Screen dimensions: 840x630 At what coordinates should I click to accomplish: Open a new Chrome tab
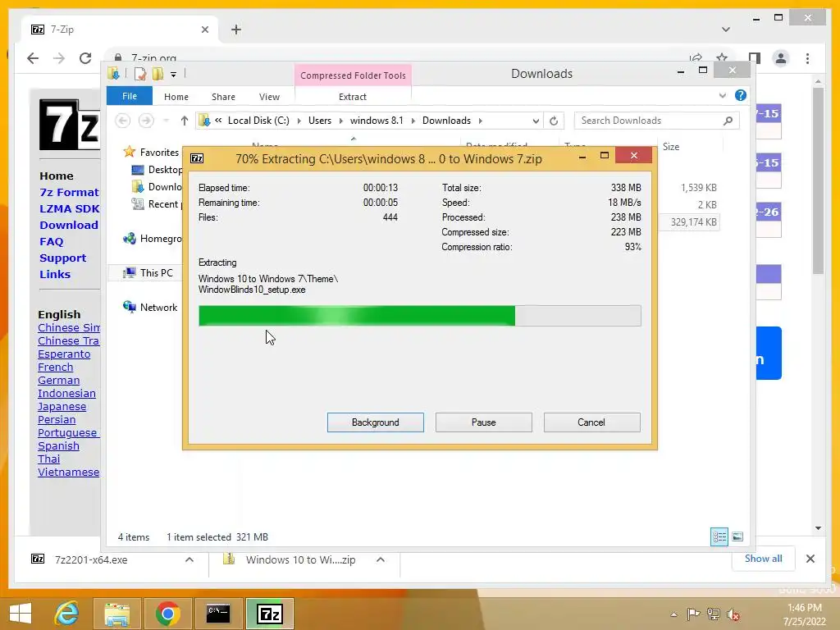236,30
